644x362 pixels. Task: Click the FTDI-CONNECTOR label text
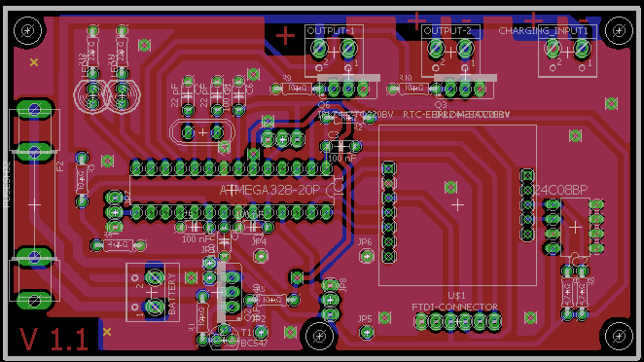[x=454, y=307]
